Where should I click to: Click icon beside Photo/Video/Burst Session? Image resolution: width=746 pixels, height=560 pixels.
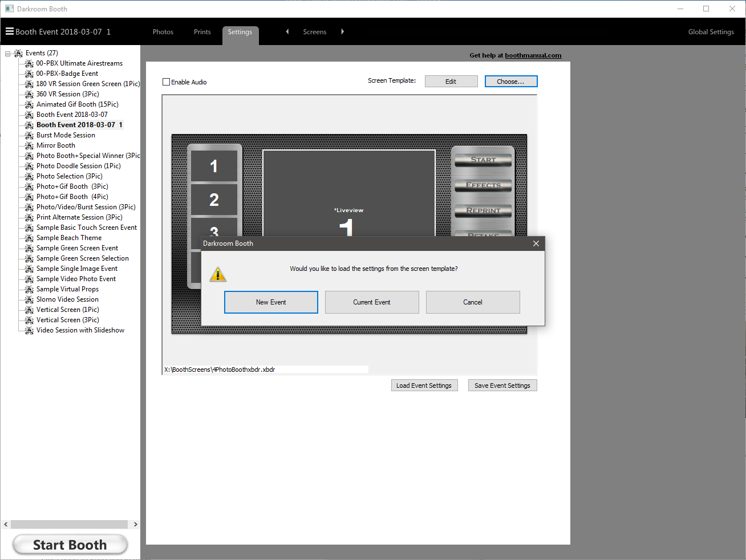click(30, 207)
